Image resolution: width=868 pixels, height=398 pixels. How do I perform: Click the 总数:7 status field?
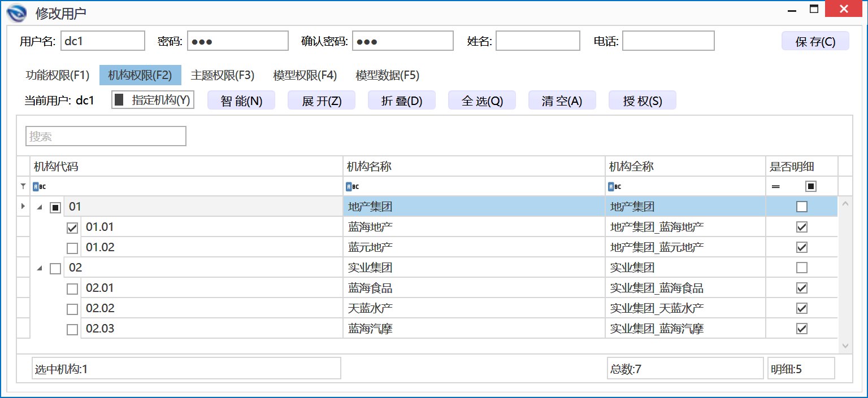coord(685,368)
